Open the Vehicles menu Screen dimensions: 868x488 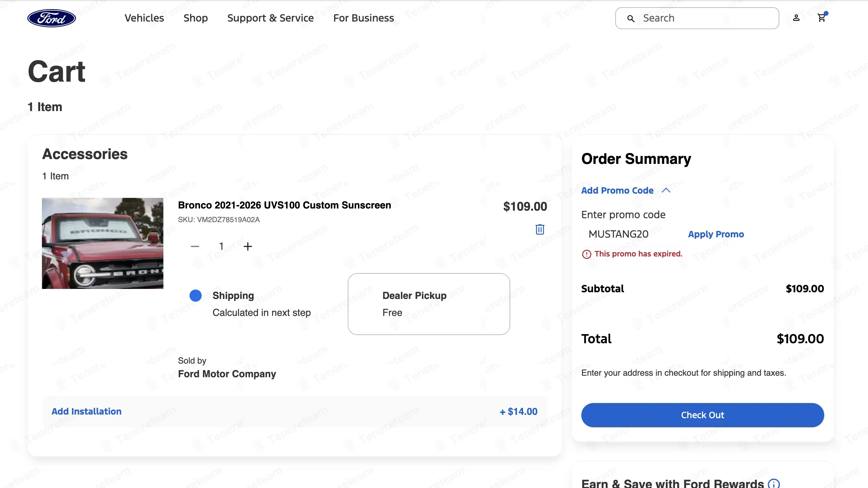tap(144, 18)
